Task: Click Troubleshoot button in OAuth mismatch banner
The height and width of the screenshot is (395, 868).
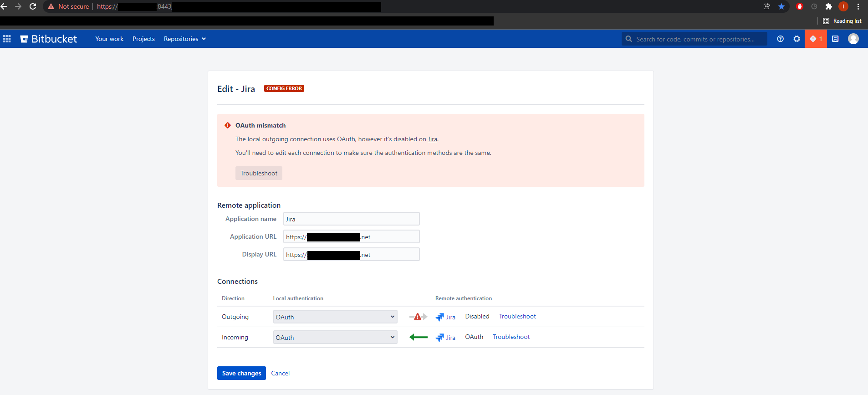Action: point(259,173)
